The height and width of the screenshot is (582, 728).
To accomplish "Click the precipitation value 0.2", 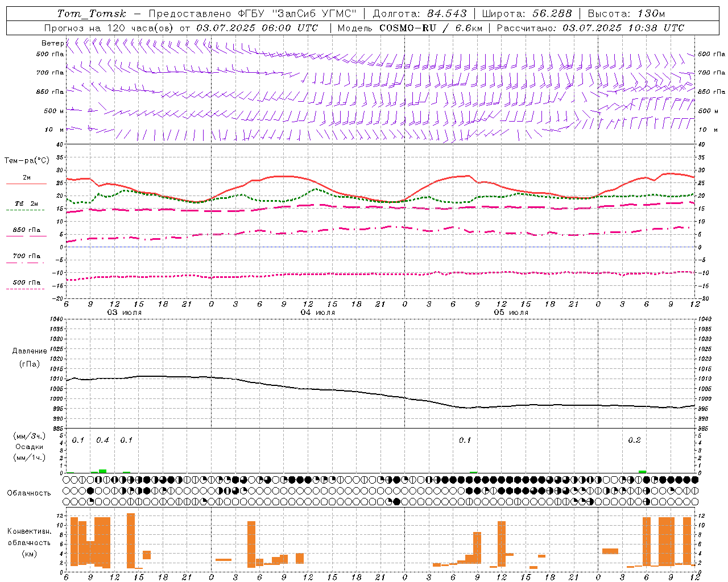I will (x=634, y=440).
